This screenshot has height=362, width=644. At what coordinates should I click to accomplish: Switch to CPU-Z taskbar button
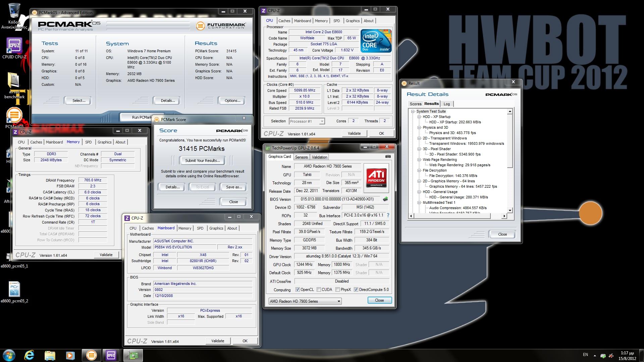(111, 355)
